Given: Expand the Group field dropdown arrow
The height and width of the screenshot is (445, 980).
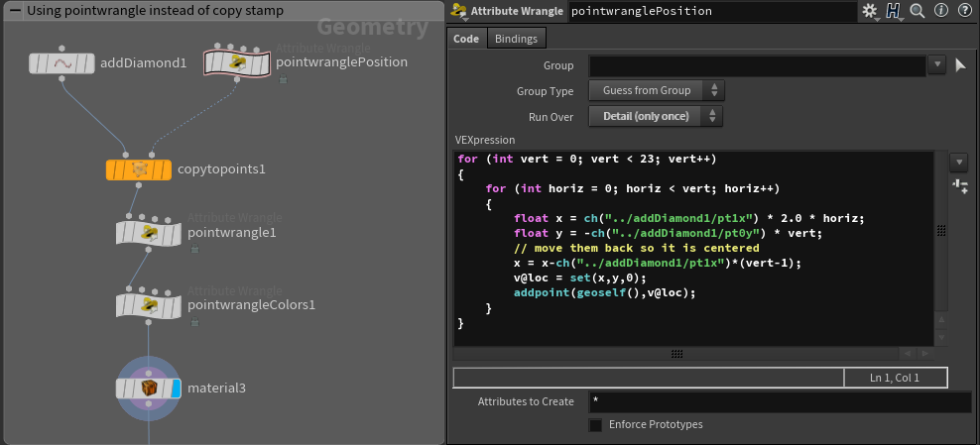Looking at the screenshot, I should click(x=937, y=65).
